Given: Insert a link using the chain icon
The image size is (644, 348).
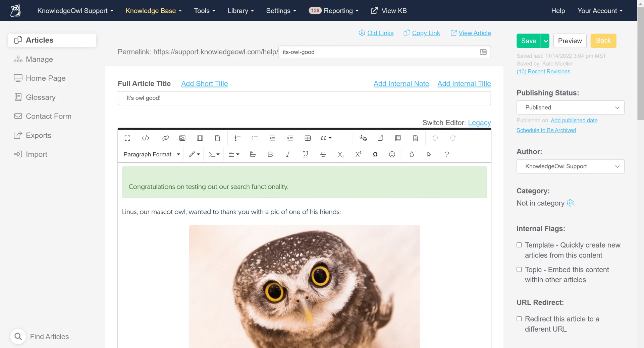Looking at the screenshot, I should 165,138.
